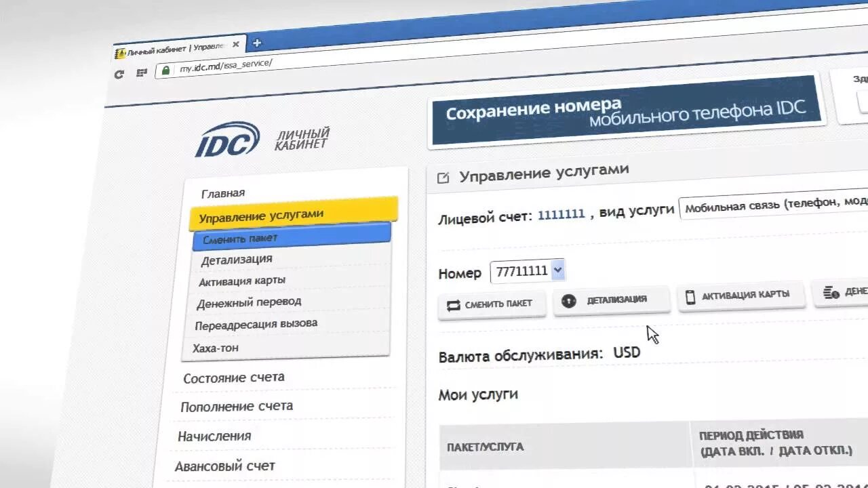Screen dimensions: 868x488
Task: Click the Мои услуги heading
Action: click(x=478, y=394)
